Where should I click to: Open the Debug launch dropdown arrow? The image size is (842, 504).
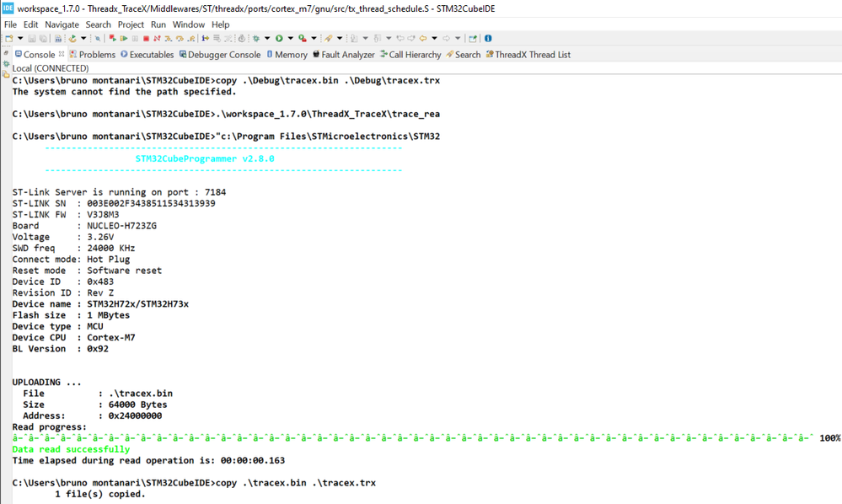click(267, 39)
